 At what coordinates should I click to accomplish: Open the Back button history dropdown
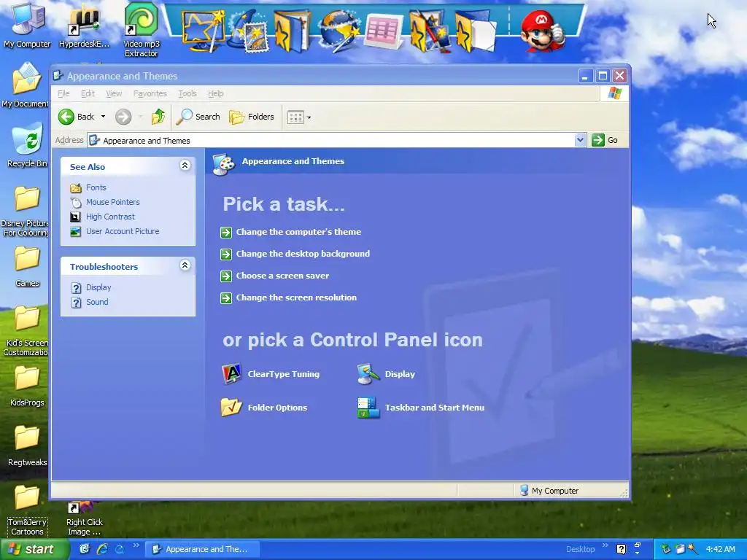tap(103, 117)
